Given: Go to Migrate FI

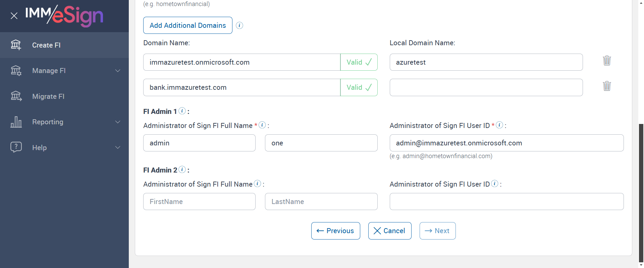Looking at the screenshot, I should point(48,96).
